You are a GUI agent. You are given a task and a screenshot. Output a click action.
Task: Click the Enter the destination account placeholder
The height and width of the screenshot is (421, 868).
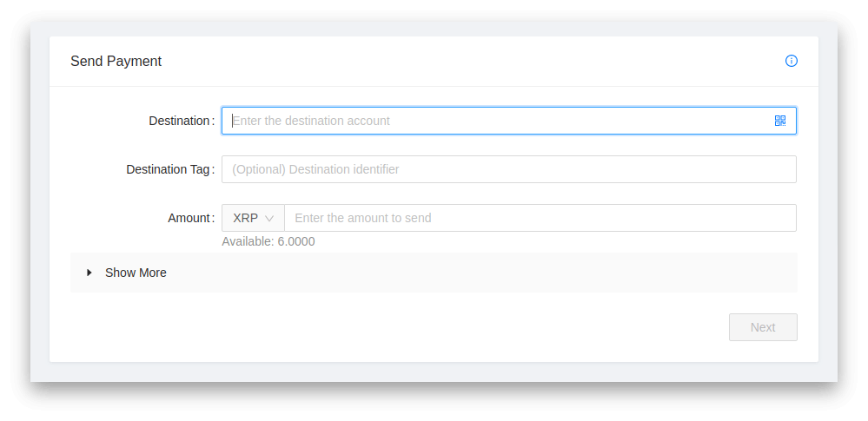(311, 121)
